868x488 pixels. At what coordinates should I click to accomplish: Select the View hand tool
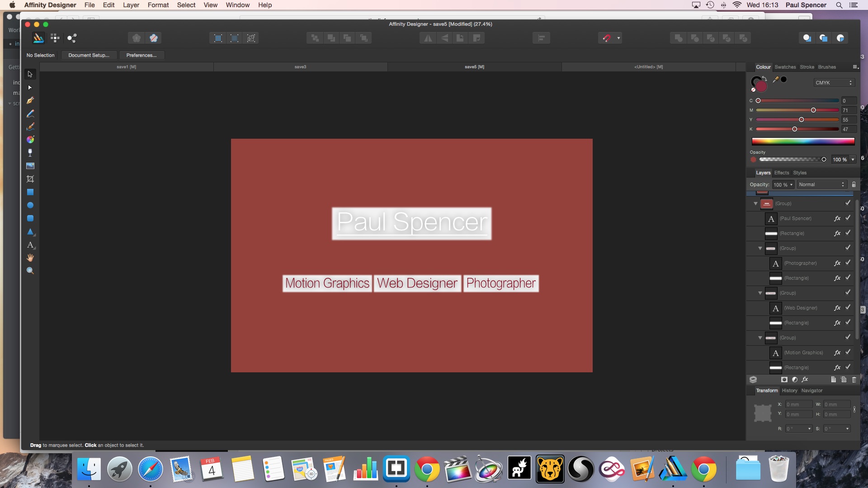click(30, 258)
